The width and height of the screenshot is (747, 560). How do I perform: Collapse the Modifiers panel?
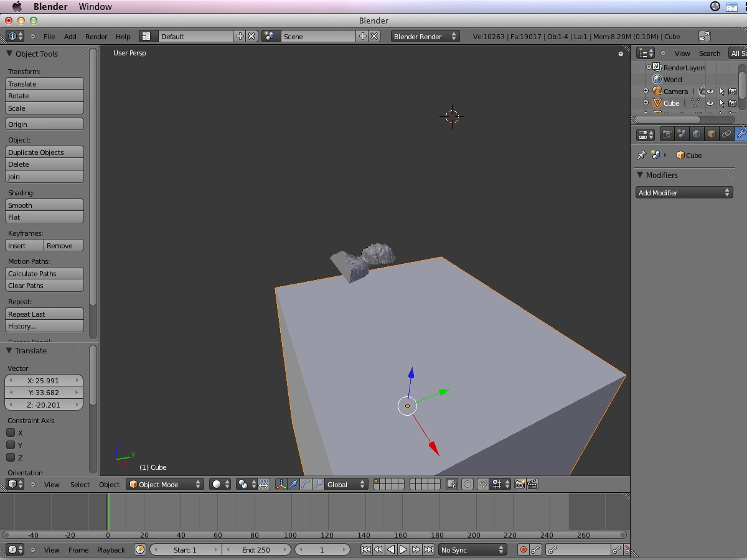640,175
